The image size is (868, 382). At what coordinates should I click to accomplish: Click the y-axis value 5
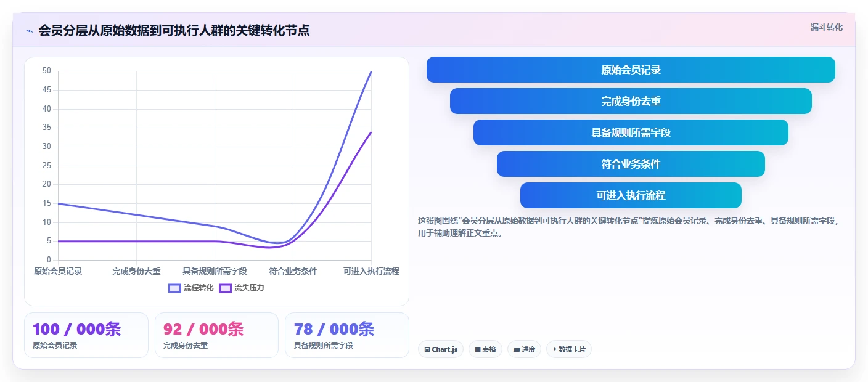point(48,241)
